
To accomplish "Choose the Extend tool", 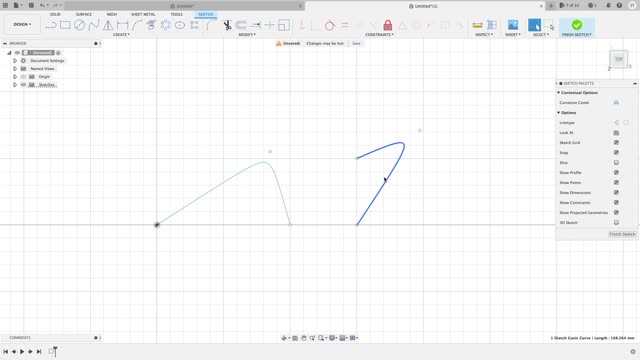I will click(x=256, y=25).
